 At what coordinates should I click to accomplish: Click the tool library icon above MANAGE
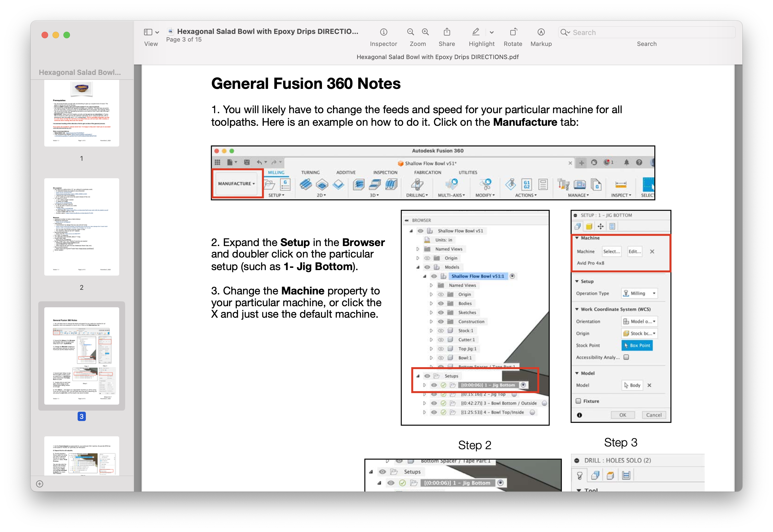(x=563, y=184)
